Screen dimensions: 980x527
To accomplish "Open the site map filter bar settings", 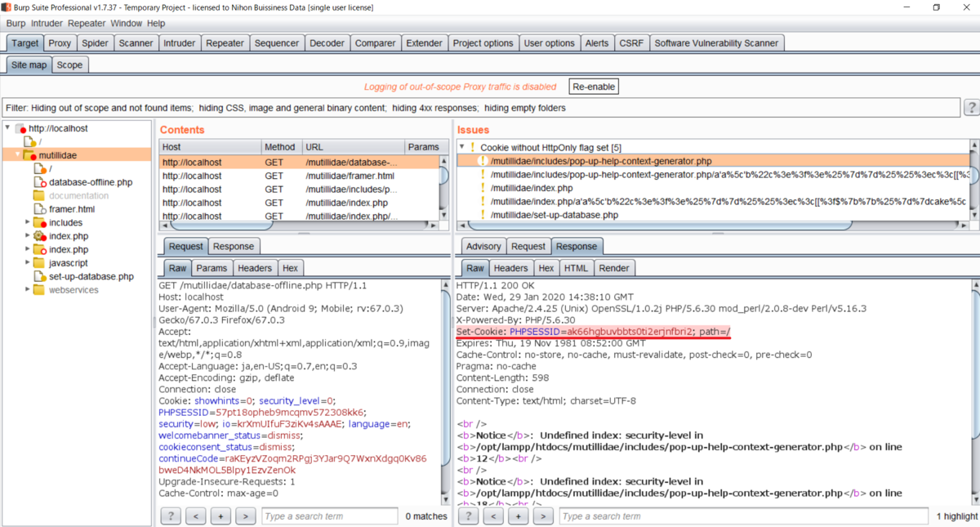I will click(480, 108).
